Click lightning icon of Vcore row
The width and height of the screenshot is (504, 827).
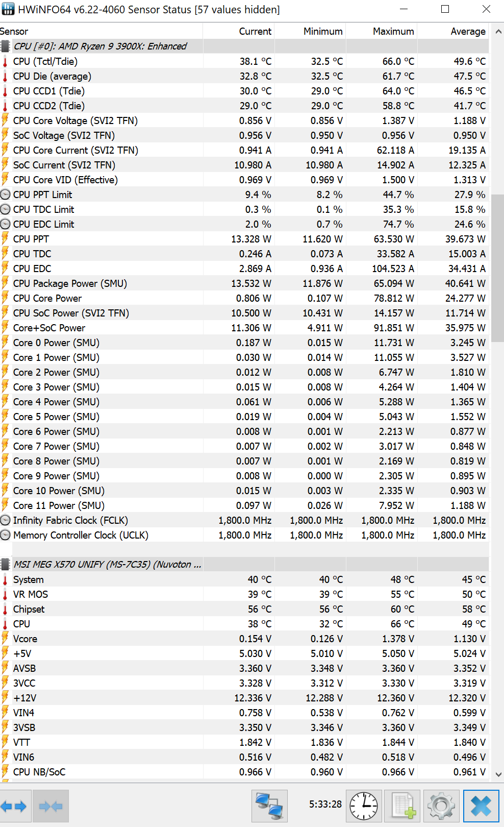click(5, 639)
